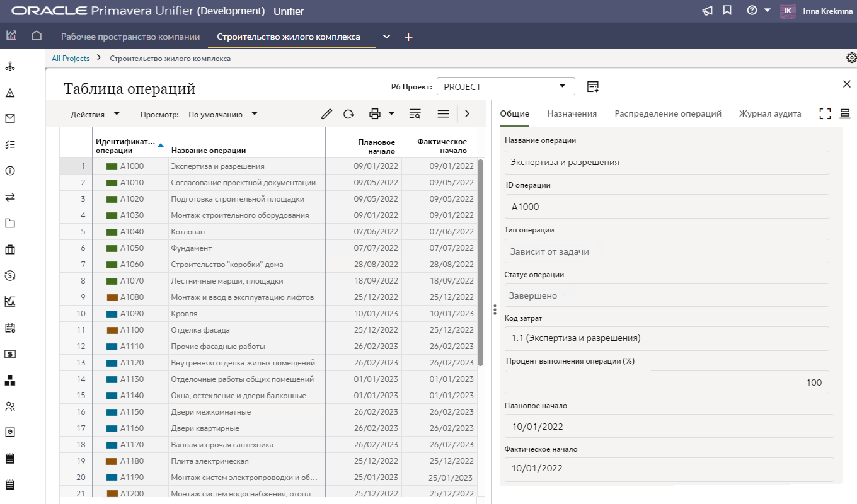Expand the Действия dropdown menu
The image size is (857, 504).
coord(95,114)
